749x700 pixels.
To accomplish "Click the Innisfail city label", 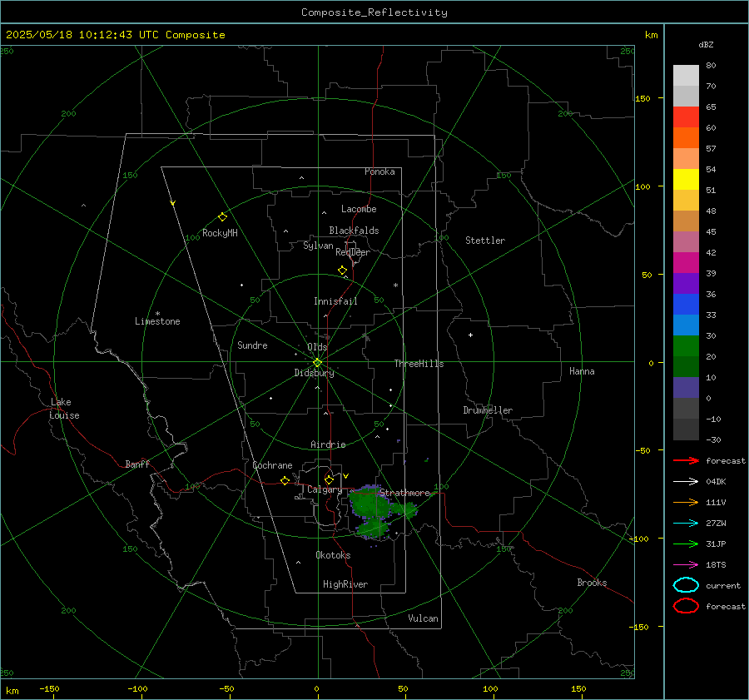I will pyautogui.click(x=336, y=301).
